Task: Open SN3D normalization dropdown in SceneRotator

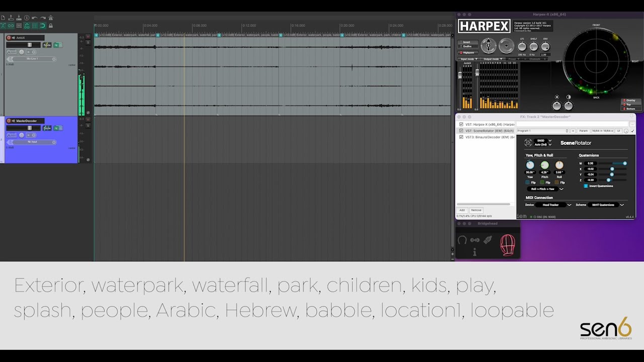Action: pos(542,141)
